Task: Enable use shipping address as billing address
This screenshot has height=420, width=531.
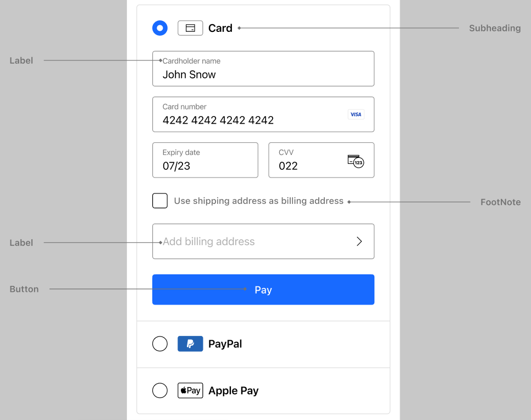Action: pos(159,201)
